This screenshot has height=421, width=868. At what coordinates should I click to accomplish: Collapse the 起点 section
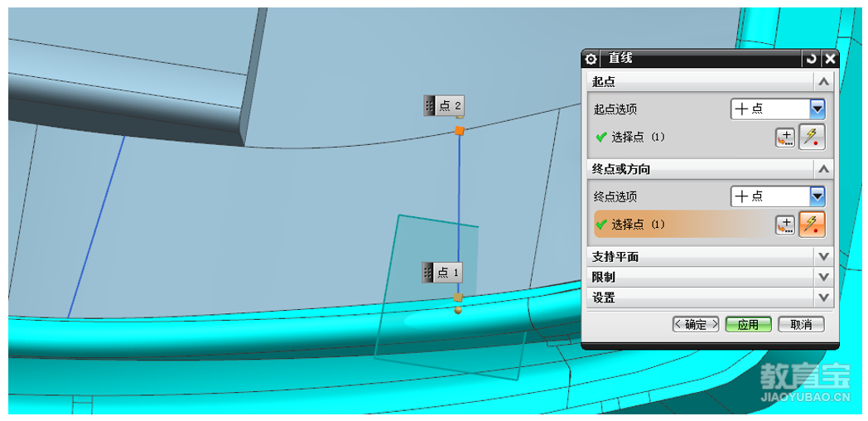coord(824,82)
